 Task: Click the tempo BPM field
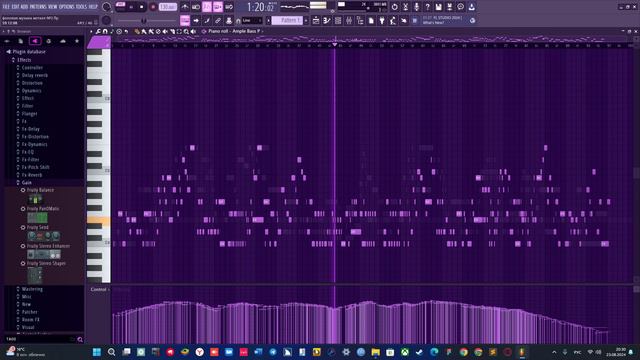pos(167,7)
